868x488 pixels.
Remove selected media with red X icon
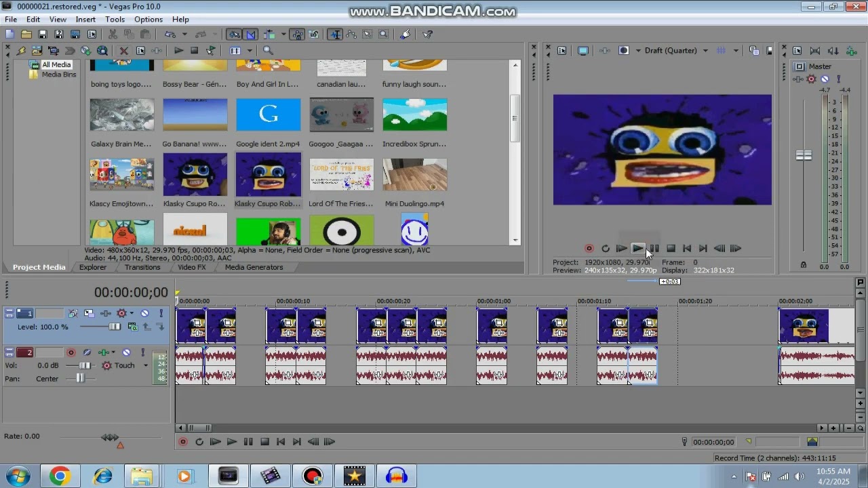(x=124, y=50)
